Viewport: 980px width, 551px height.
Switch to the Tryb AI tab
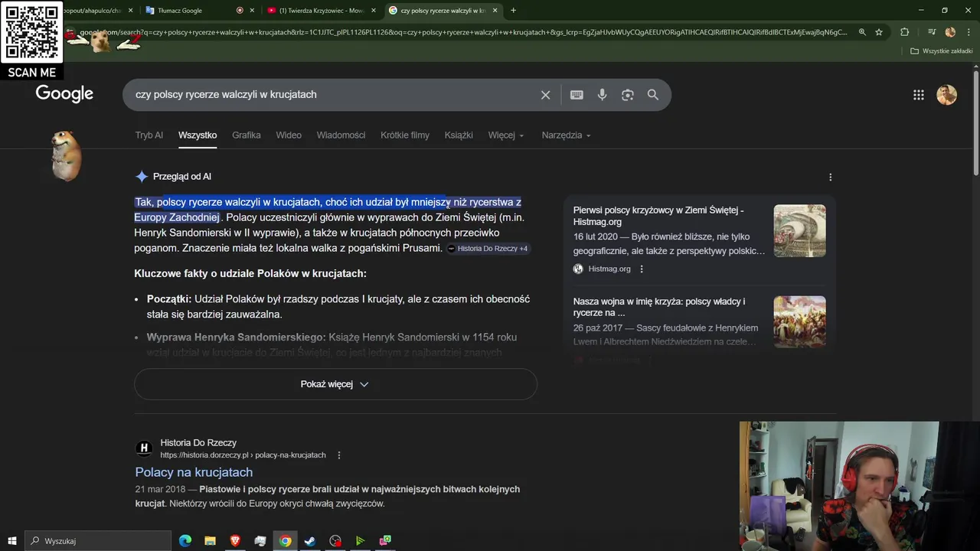pos(149,135)
